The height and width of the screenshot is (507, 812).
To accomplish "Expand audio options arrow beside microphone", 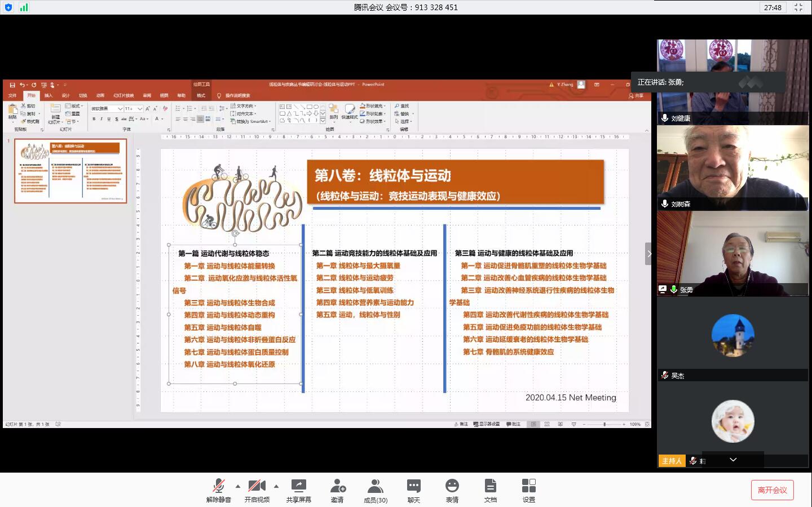I will (x=238, y=486).
